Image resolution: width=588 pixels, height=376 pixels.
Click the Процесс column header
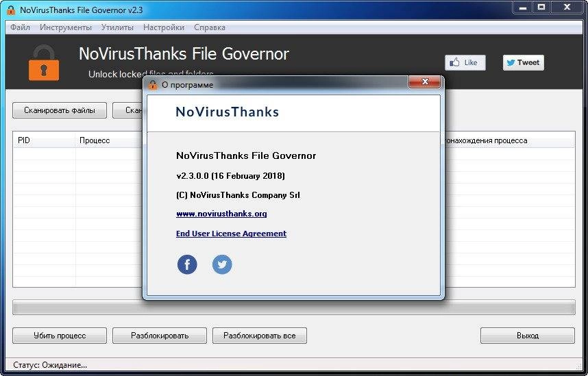tap(109, 140)
